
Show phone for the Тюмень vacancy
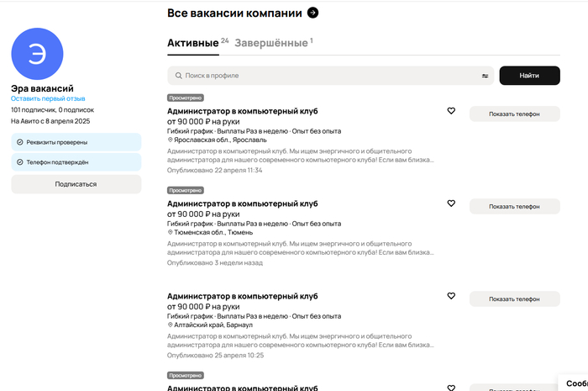[x=514, y=206]
